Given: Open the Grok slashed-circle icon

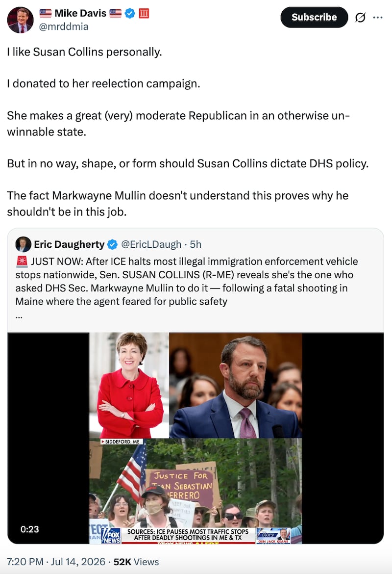Looking at the screenshot, I should pyautogui.click(x=360, y=17).
